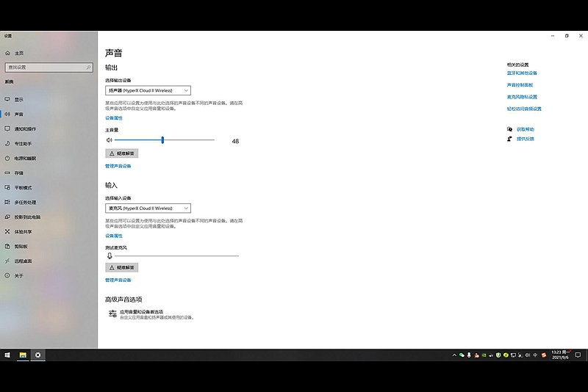The height and width of the screenshot is (392, 588).
Task: Open 电源和睡眠 power and sleep
Action: click(x=25, y=159)
